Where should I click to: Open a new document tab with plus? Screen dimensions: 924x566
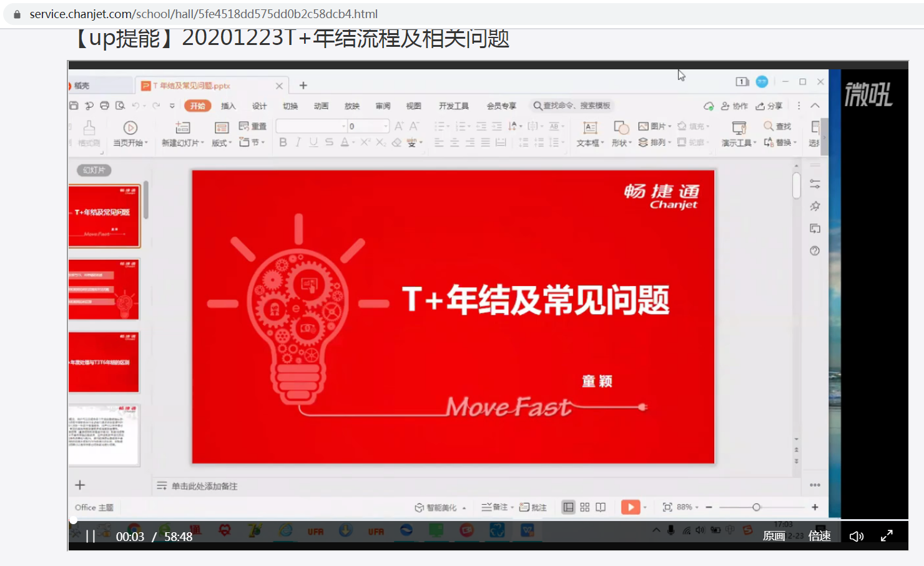coord(303,86)
